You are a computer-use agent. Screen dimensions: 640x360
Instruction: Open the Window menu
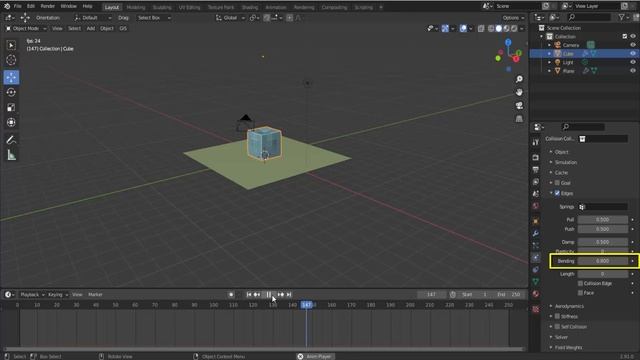point(69,7)
